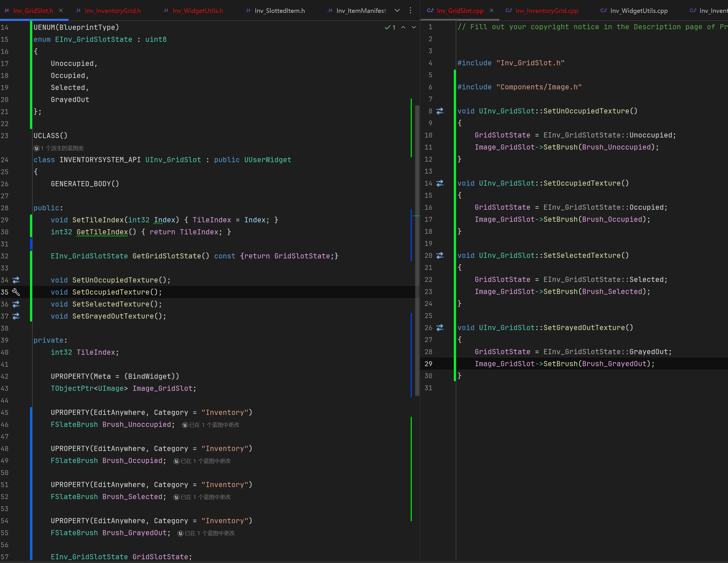The width and height of the screenshot is (728, 563).
Task: Go to previous highlighted problem arrow
Action: [x=403, y=28]
